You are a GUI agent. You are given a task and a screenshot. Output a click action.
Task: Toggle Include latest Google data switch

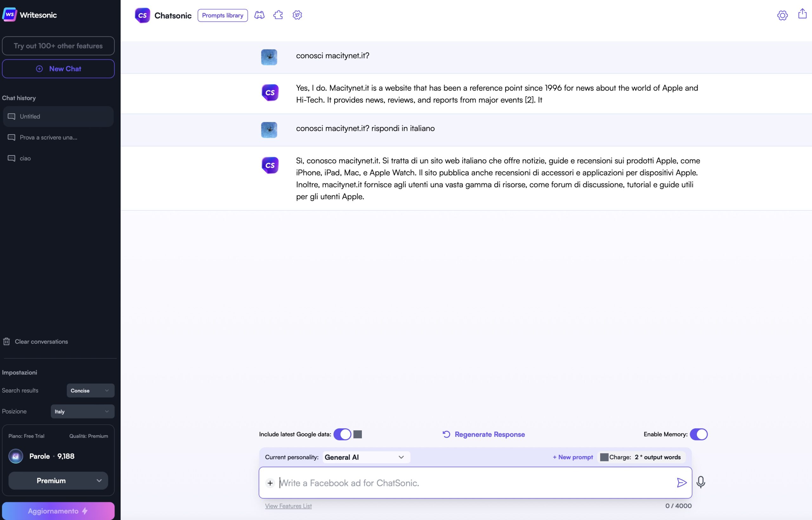[342, 434]
